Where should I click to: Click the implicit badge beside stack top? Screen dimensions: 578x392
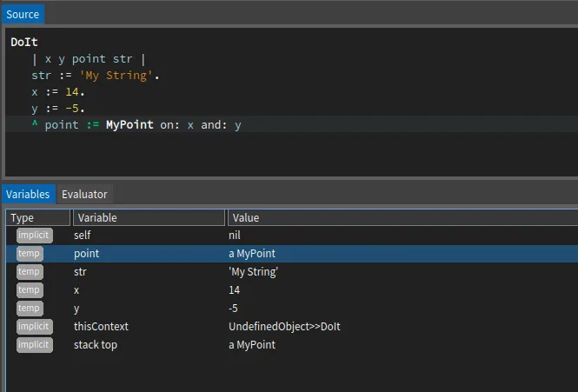(34, 345)
